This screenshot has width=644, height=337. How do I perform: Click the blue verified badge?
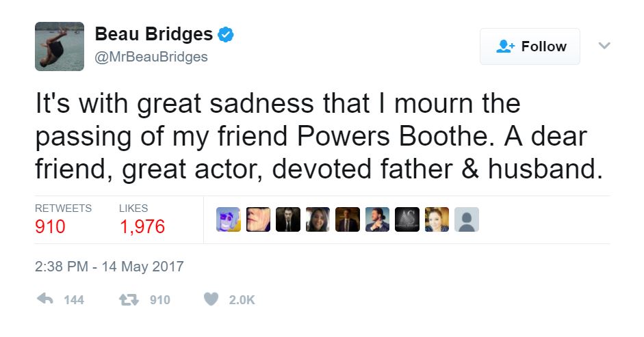pyautogui.click(x=226, y=34)
